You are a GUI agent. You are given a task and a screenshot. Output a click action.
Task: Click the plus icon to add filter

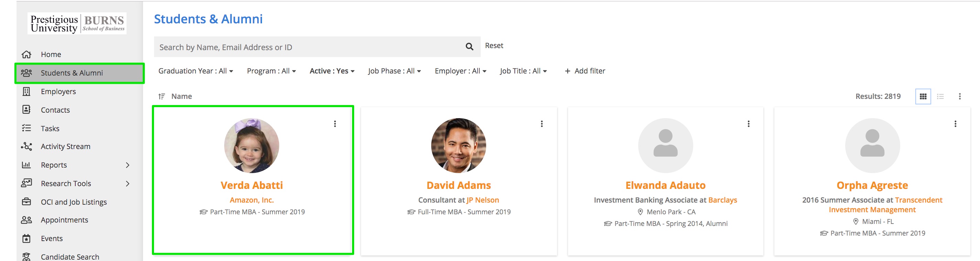[567, 71]
